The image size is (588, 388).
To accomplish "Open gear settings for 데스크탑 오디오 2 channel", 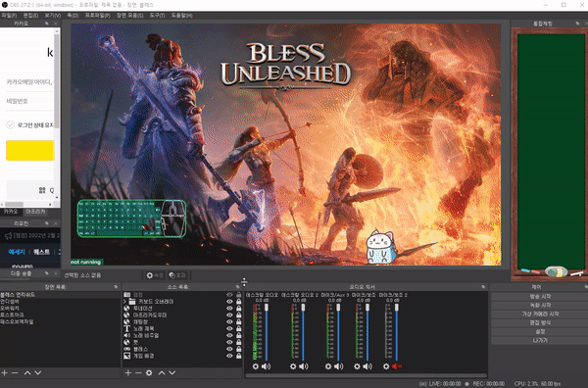I will coord(293,366).
